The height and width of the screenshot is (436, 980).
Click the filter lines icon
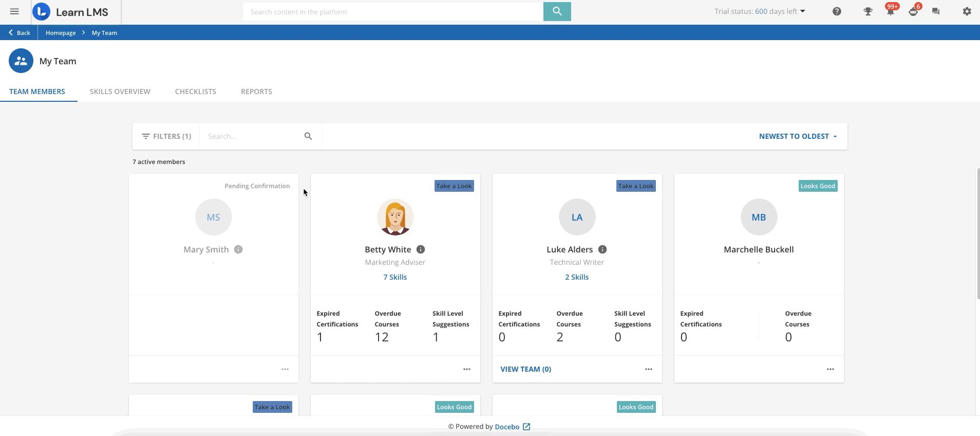[x=146, y=136]
